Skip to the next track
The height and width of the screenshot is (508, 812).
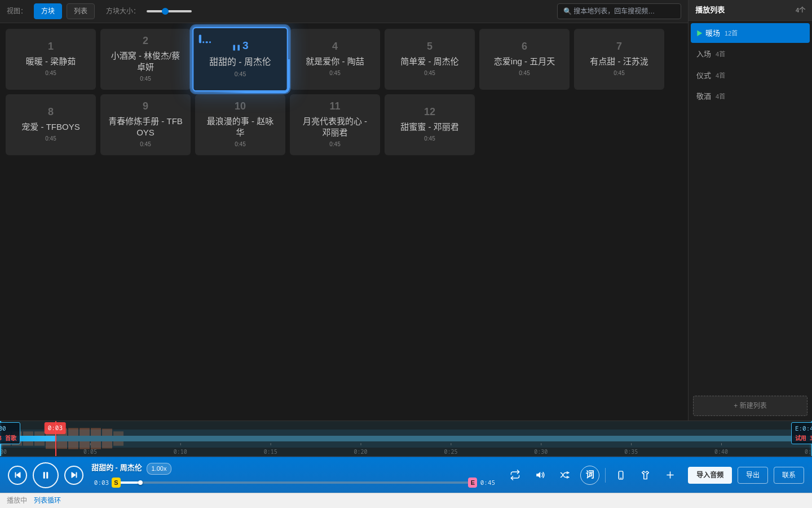(74, 475)
